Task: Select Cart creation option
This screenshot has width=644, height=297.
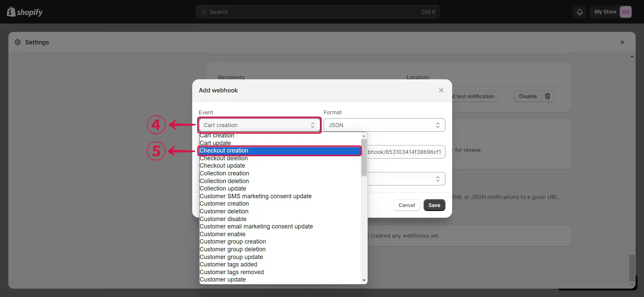Action: 280,135
